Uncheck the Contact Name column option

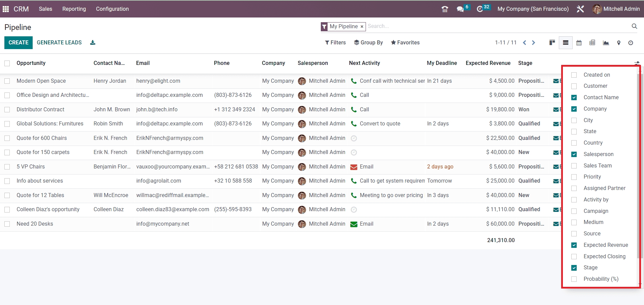point(574,98)
